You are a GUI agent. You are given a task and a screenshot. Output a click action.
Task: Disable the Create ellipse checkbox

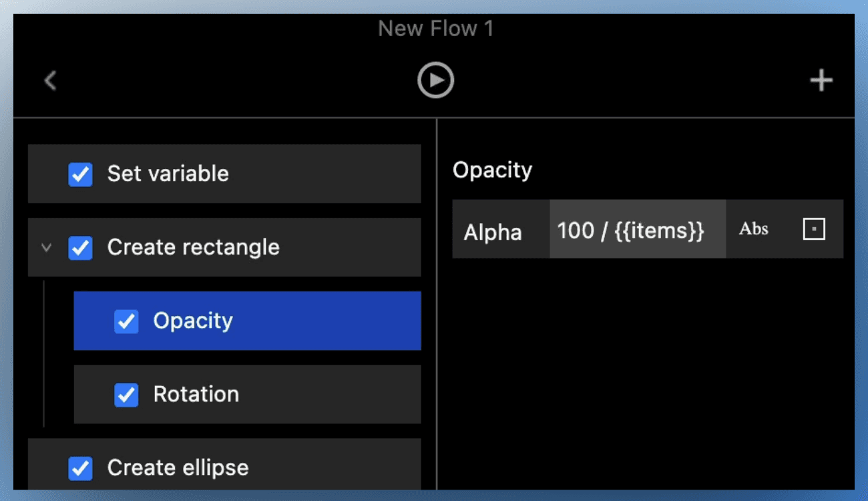pyautogui.click(x=81, y=468)
